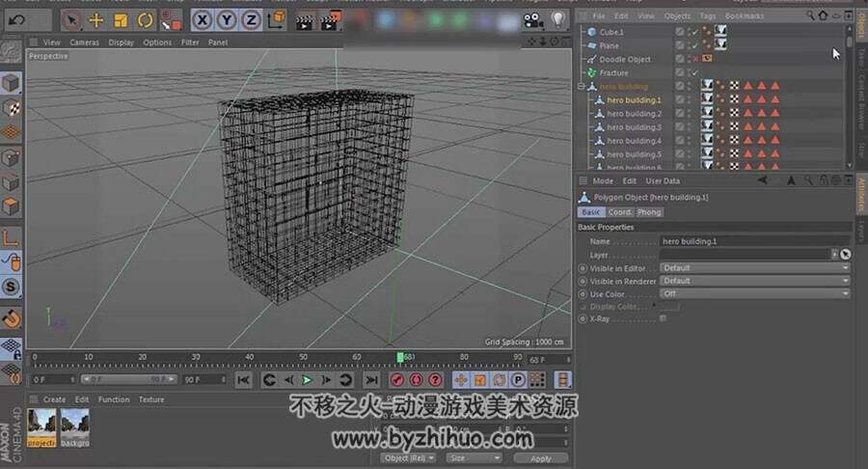Image resolution: width=868 pixels, height=469 pixels.
Task: Select Doodle Object in object manager
Action: 625,59
